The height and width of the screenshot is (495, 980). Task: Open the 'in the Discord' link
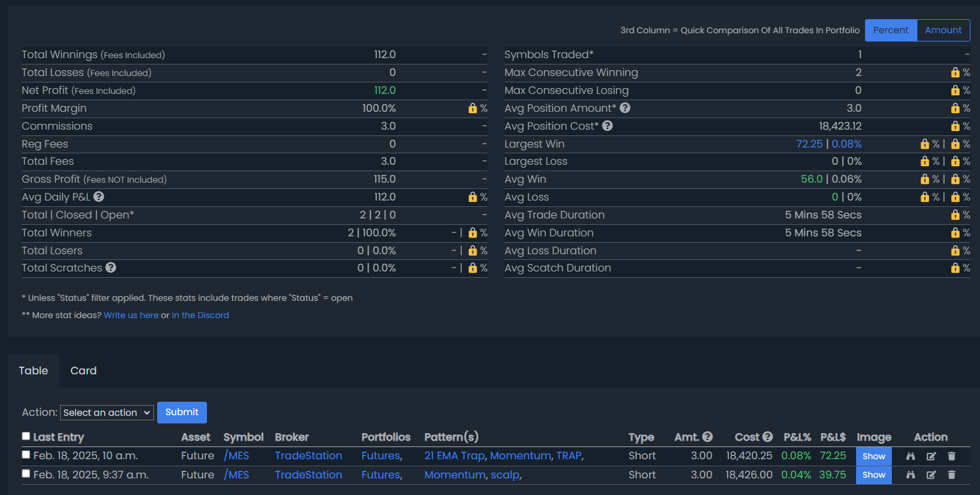(x=200, y=315)
